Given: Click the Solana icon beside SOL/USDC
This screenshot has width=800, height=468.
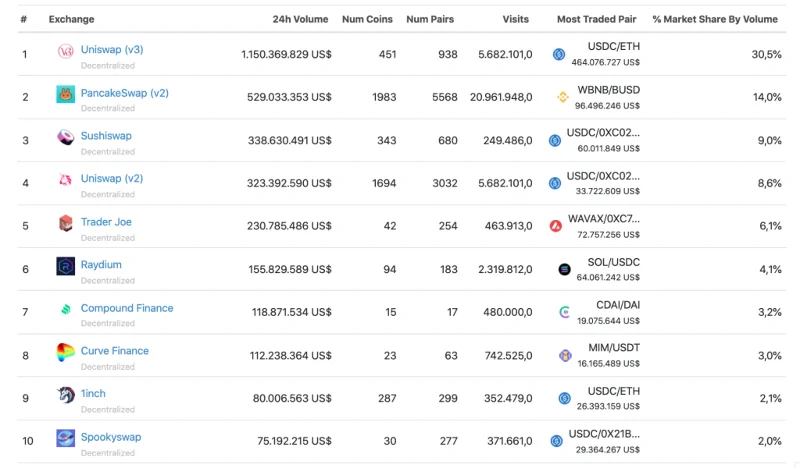Looking at the screenshot, I should tap(564, 269).
